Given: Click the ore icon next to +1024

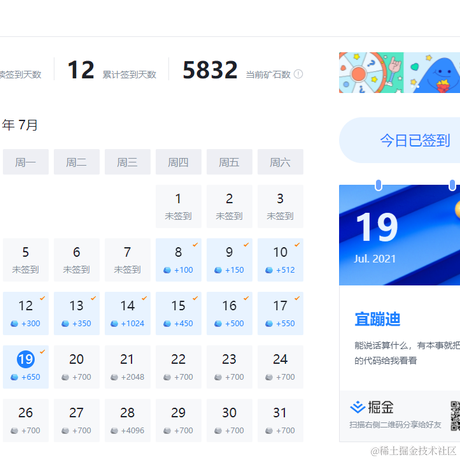Looking at the screenshot, I should click(114, 323).
